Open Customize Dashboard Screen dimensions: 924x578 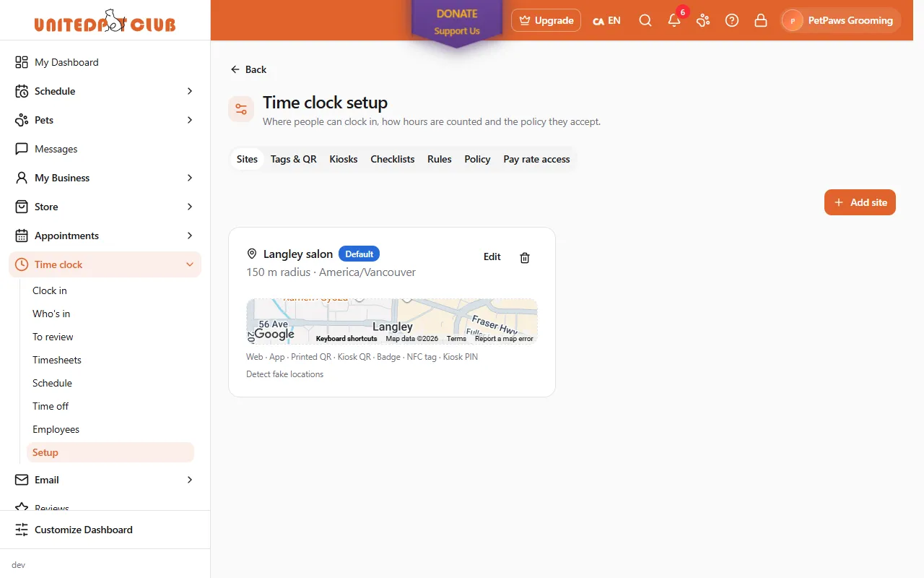pyautogui.click(x=105, y=530)
